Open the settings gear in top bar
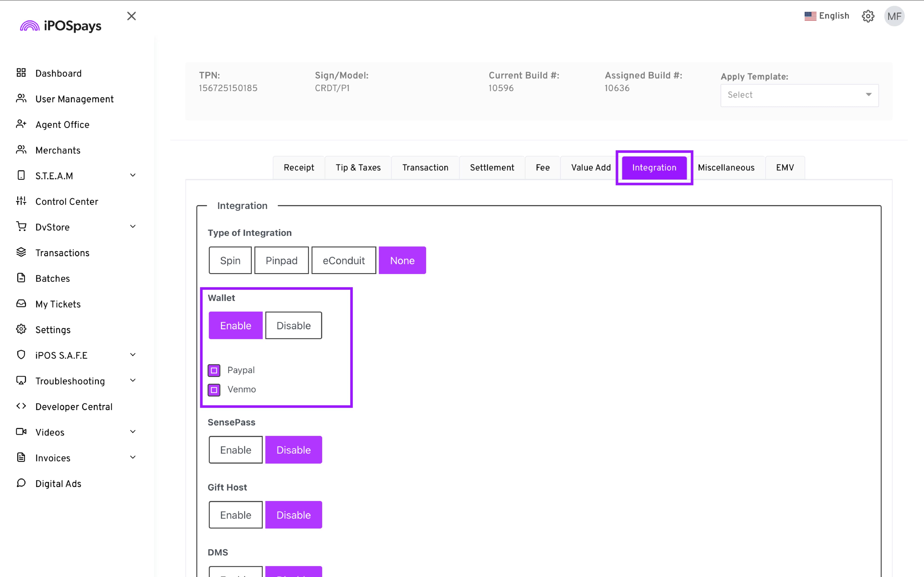Screen dimensions: 924x577 [868, 16]
